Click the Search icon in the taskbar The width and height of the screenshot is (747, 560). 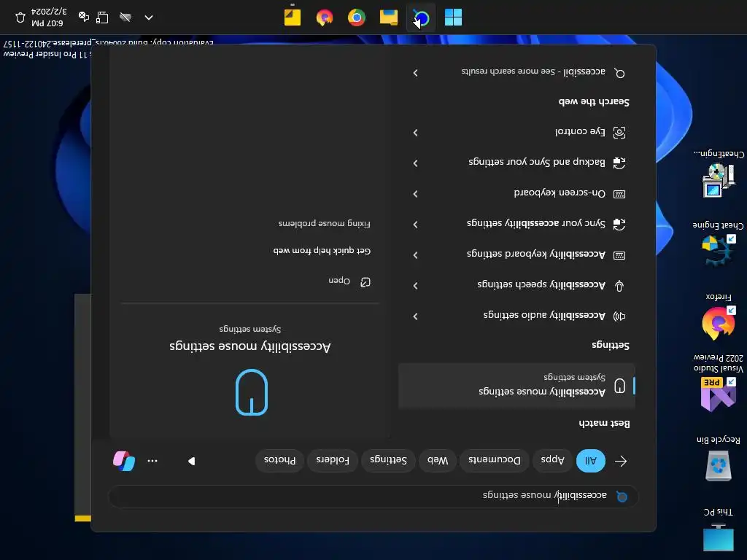coord(421,18)
